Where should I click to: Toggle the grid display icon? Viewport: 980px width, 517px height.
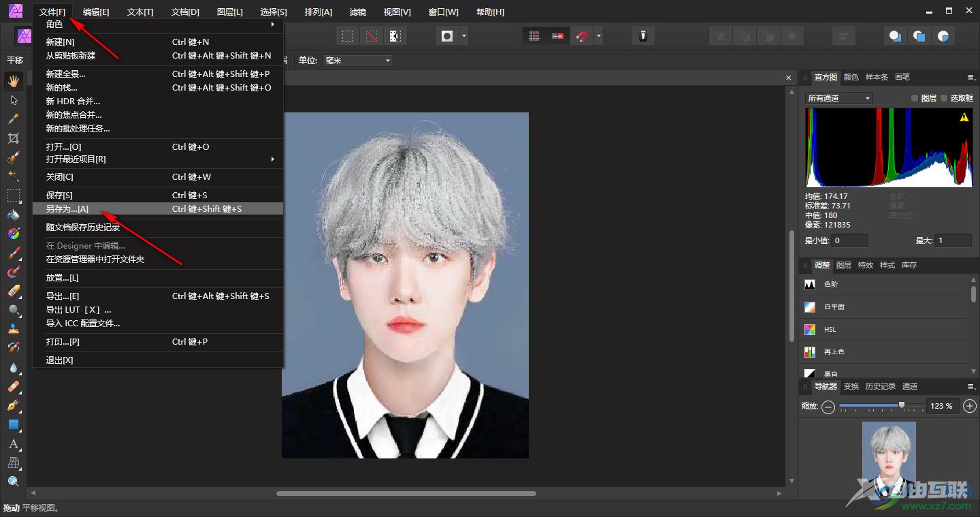pos(534,36)
